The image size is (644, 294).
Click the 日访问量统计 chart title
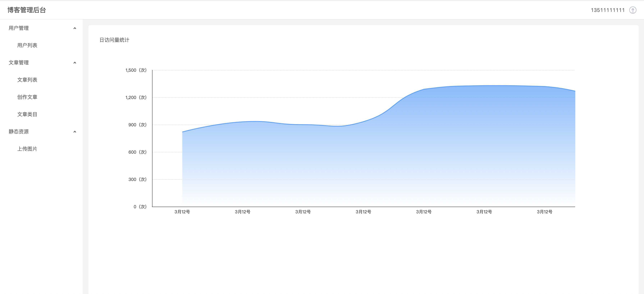point(115,40)
